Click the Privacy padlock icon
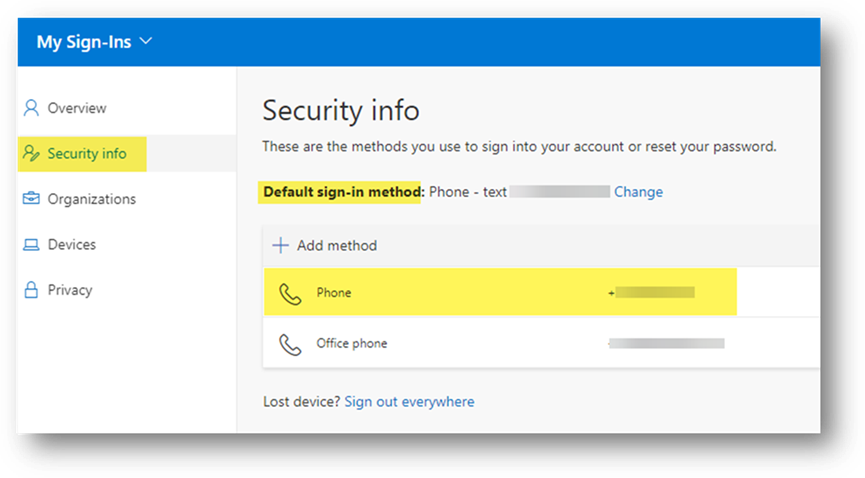865x478 pixels. (31, 290)
